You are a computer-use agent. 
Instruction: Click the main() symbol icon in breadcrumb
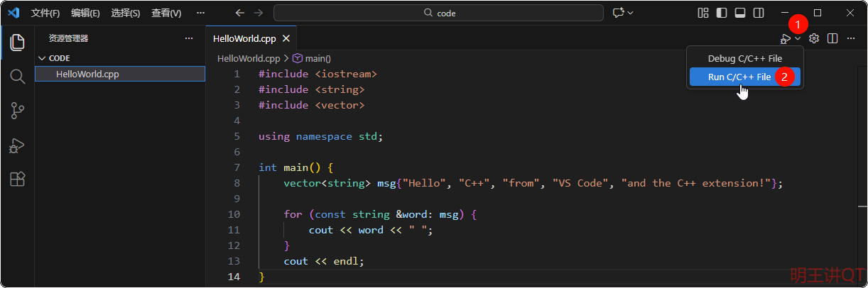click(298, 58)
